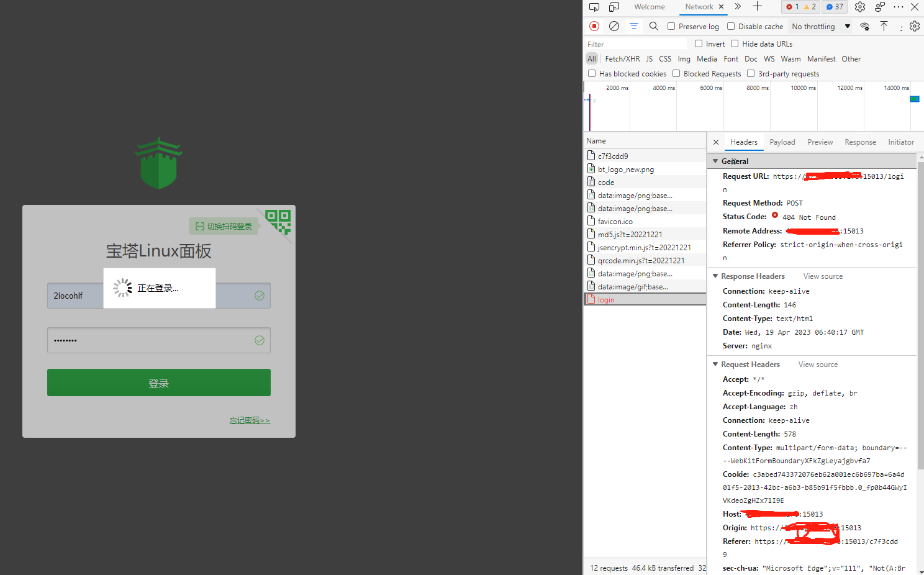Close the request details pane
Viewport: 924px width, 575px height.
pos(716,142)
